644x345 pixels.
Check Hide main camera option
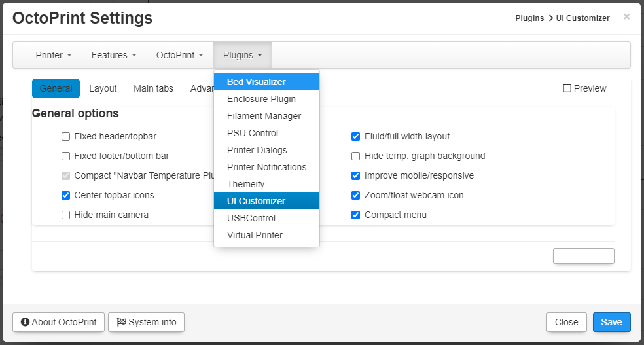coord(65,215)
